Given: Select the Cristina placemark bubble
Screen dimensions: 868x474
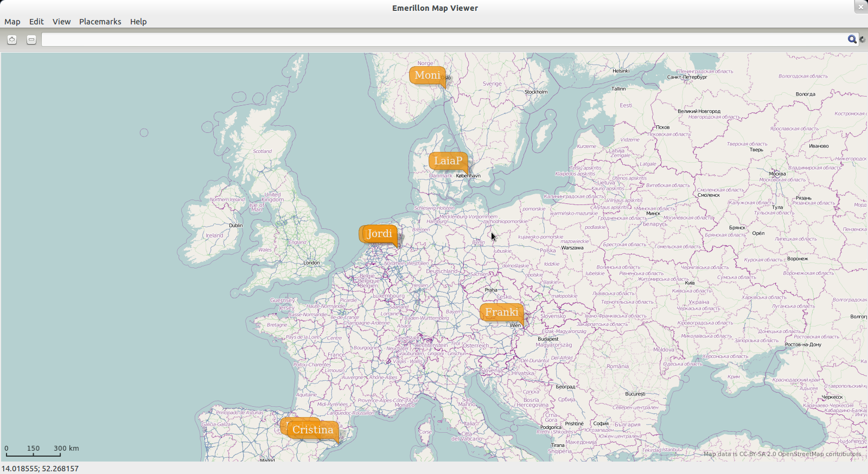Looking at the screenshot, I should coord(312,430).
